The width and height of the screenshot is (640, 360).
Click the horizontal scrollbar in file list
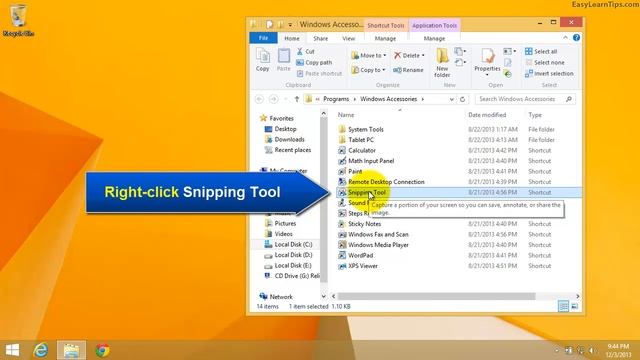coord(436,296)
